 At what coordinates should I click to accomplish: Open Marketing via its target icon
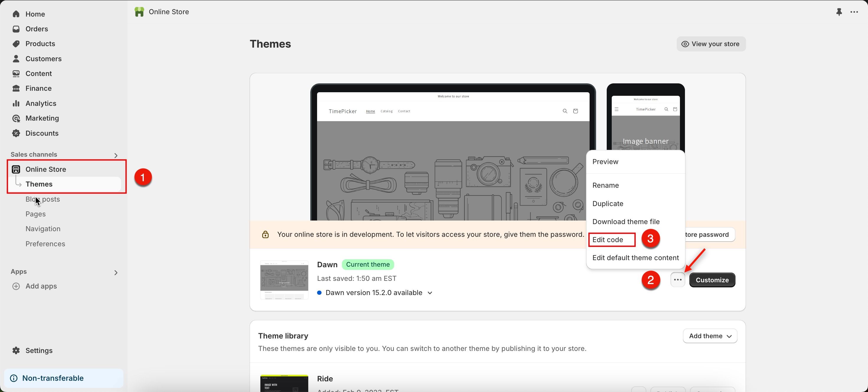[16, 118]
